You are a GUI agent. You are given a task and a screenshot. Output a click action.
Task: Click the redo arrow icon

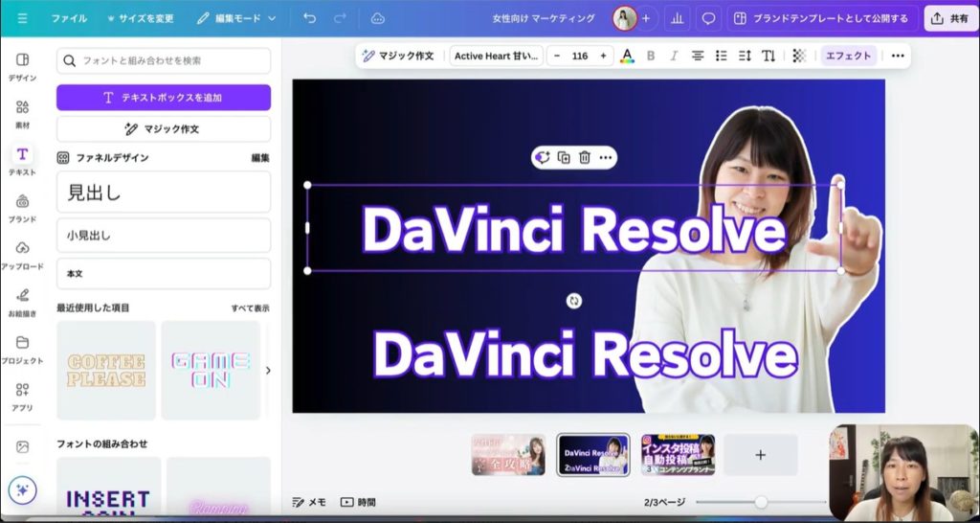point(341,18)
